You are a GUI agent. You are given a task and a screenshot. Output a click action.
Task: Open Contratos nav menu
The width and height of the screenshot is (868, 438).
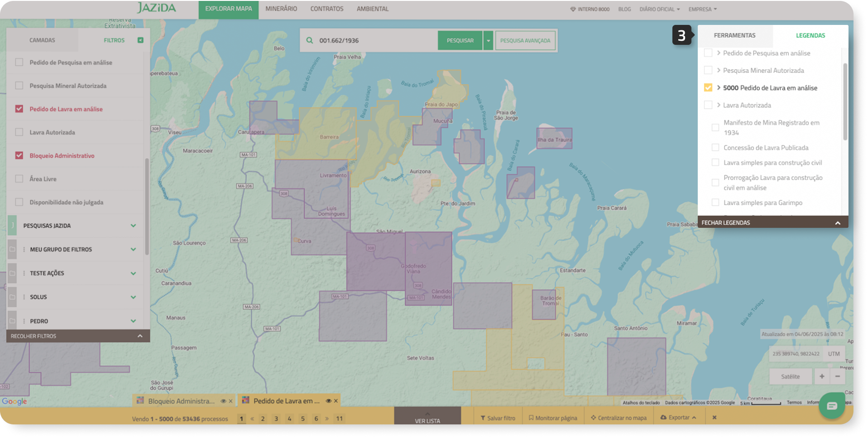tap(326, 9)
